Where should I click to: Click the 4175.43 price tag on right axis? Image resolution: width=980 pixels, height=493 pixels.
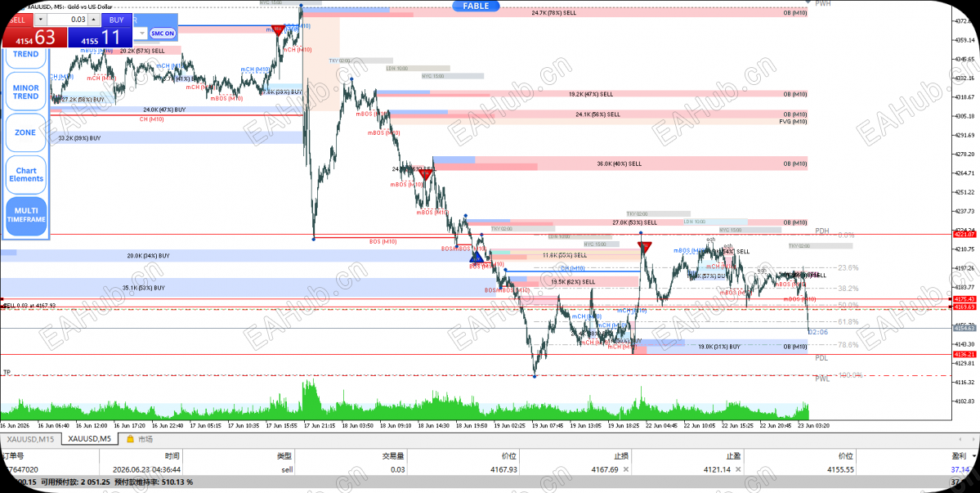click(965, 299)
